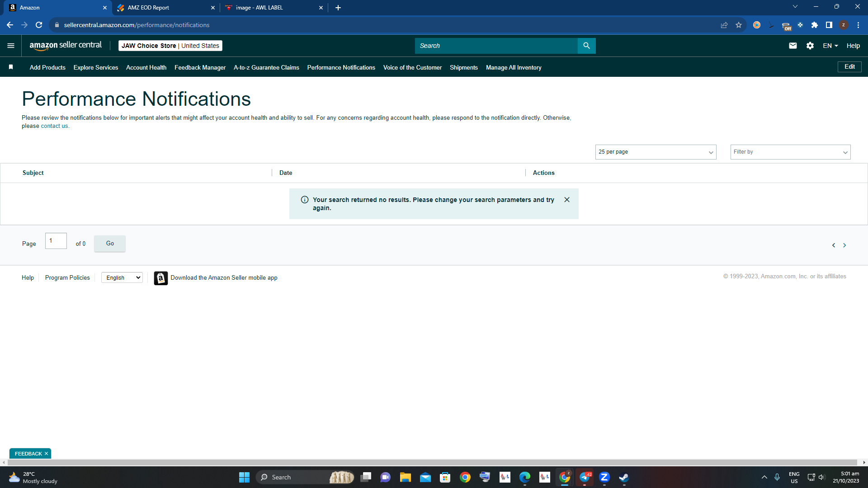The image size is (868, 488).
Task: Switch to the image - AWL LABEL tab
Action: 274,8
